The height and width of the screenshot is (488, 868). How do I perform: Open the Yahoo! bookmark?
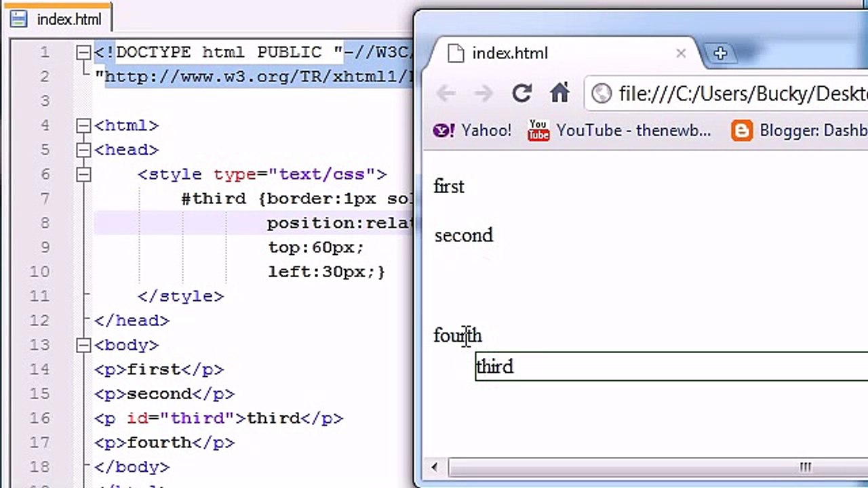(473, 130)
